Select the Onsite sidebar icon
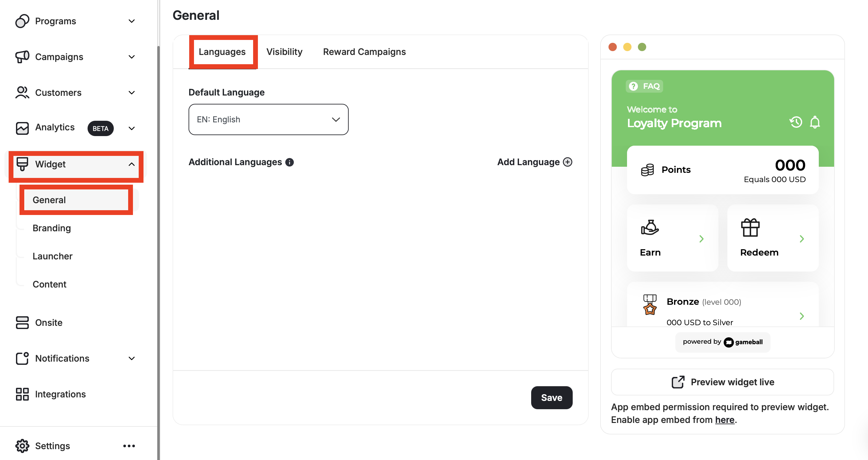The image size is (868, 460). (22, 322)
